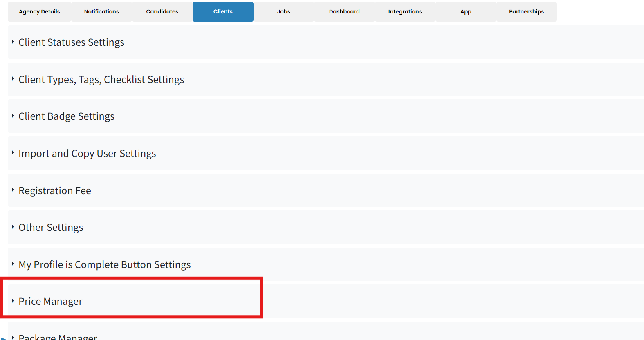Image resolution: width=644 pixels, height=340 pixels.
Task: Open the Integrations tab
Action: coord(405,12)
